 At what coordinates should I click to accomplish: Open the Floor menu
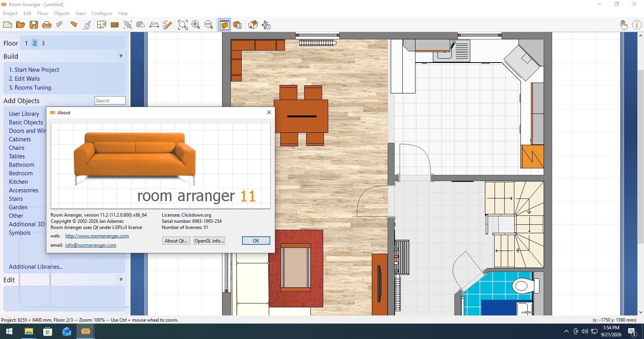(43, 14)
